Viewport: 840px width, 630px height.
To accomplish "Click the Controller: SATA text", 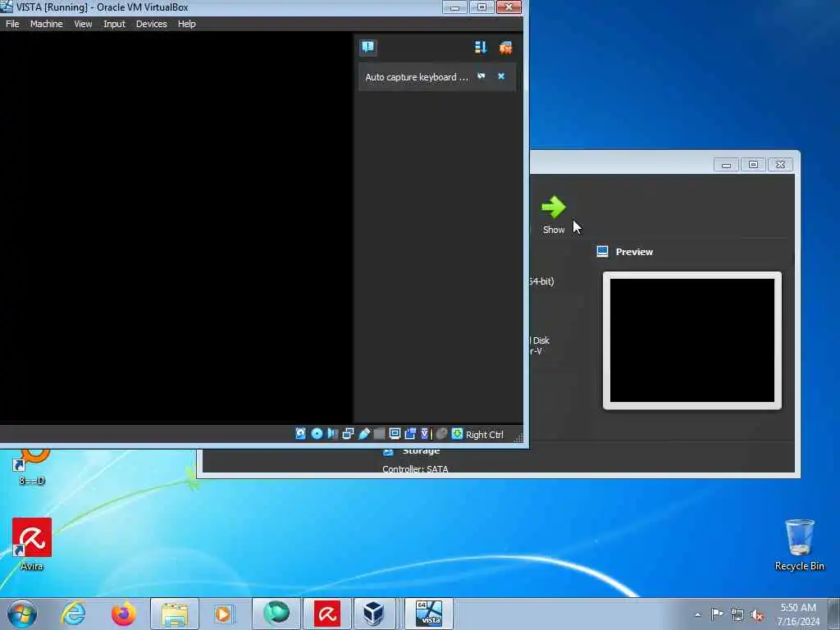I will pos(415,468).
